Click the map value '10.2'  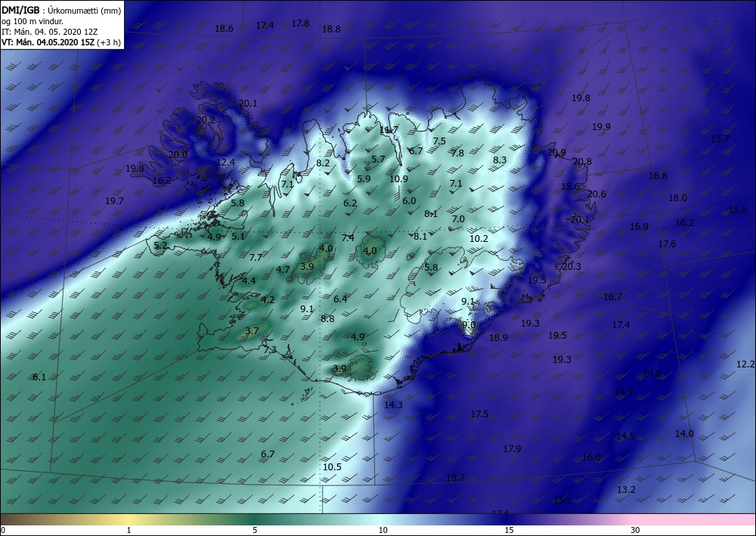(479, 238)
